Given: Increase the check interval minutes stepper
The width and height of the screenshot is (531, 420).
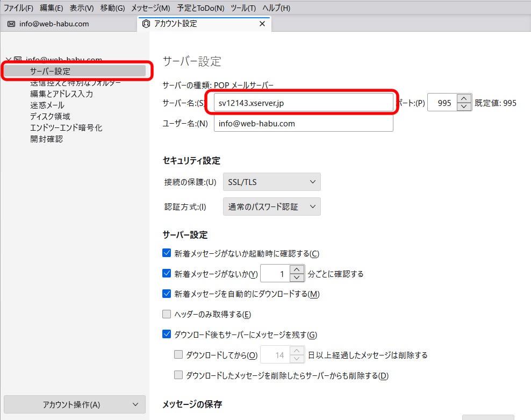Looking at the screenshot, I should click(297, 270).
